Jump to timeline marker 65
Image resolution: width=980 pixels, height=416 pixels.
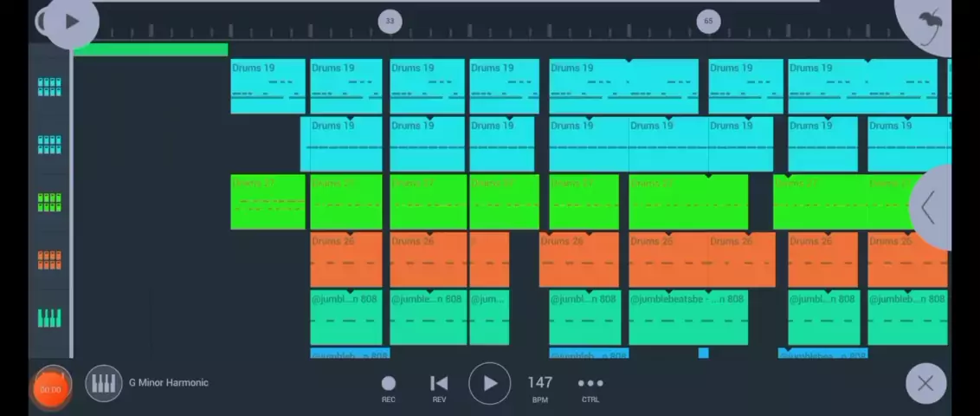click(x=708, y=21)
